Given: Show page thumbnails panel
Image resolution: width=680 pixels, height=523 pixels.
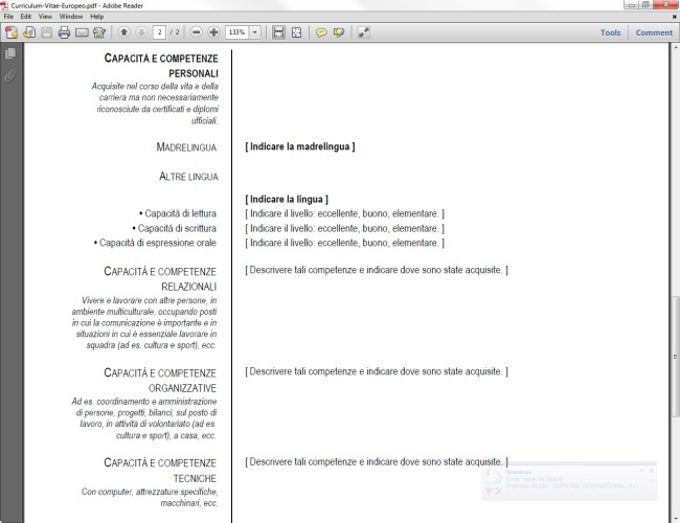Looking at the screenshot, I should (10, 53).
